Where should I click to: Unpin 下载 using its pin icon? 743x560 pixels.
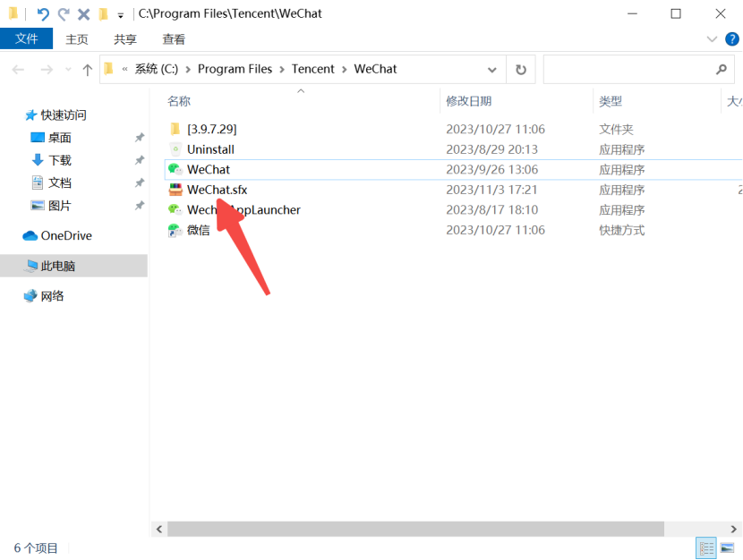pos(140,160)
